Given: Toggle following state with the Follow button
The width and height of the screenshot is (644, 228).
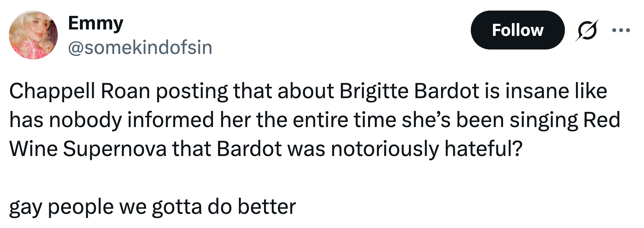Looking at the screenshot, I should pyautogui.click(x=518, y=31).
